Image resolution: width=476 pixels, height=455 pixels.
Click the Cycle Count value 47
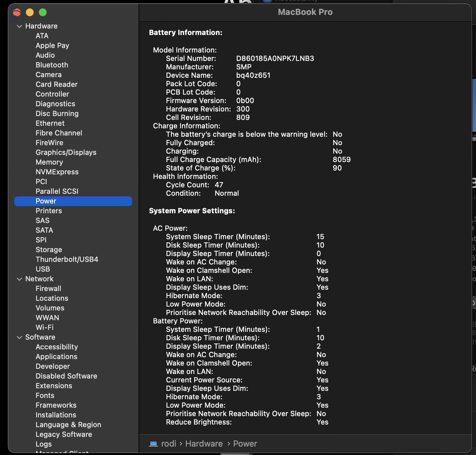(x=219, y=185)
